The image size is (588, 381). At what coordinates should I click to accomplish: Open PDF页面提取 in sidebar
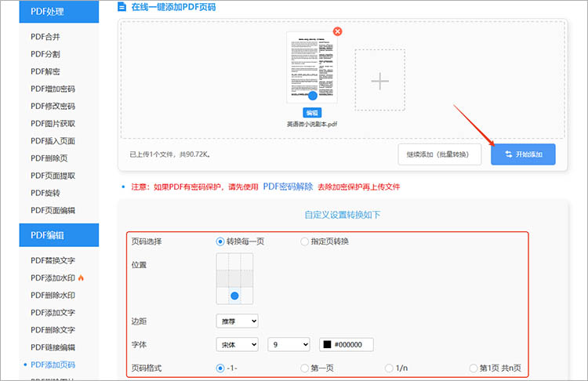pos(53,176)
